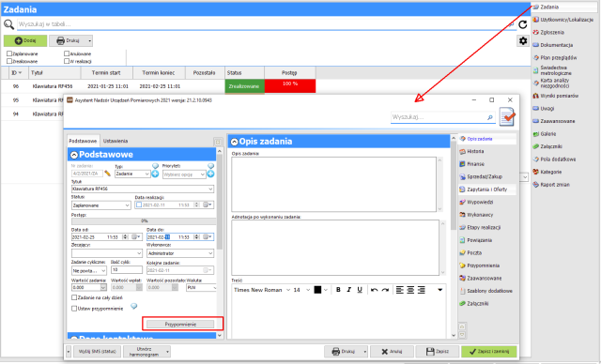Viewport: 601px width, 364px height.
Task: Click the undo arrow in Treść editor
Action: coord(374,290)
